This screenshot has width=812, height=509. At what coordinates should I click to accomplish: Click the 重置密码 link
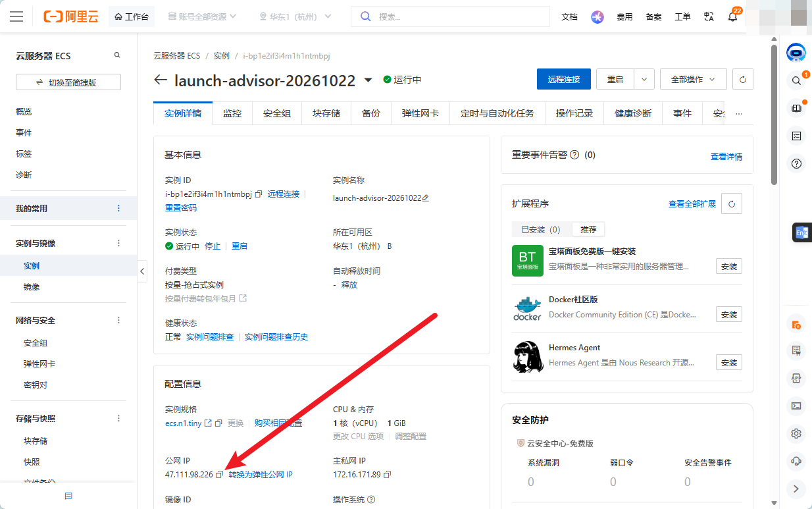click(x=181, y=207)
